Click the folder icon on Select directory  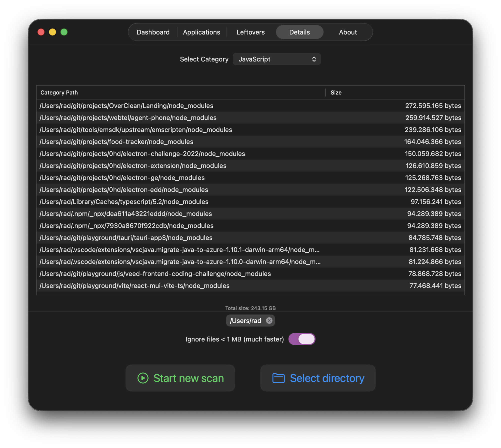click(278, 378)
